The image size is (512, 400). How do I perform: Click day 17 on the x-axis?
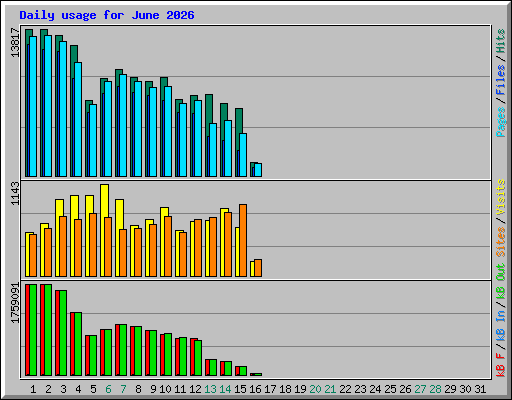pos(270,389)
